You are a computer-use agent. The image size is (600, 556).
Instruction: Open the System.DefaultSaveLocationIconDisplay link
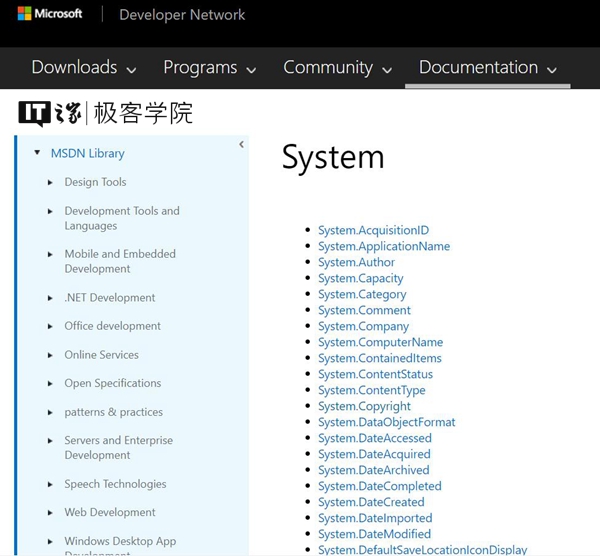tap(422, 550)
